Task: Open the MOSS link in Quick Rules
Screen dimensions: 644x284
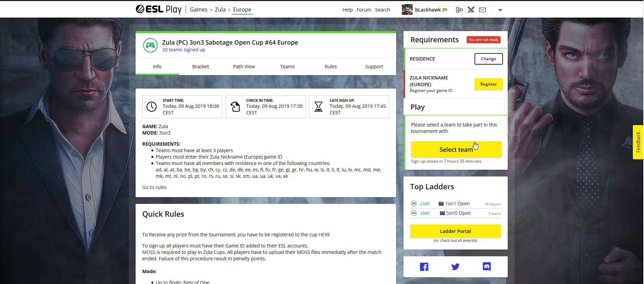Action: (x=149, y=252)
